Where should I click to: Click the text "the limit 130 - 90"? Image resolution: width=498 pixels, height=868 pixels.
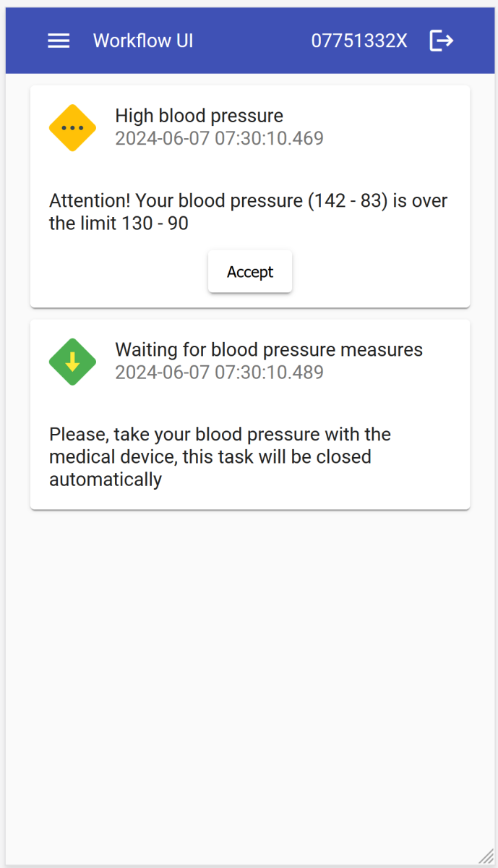coord(119,224)
